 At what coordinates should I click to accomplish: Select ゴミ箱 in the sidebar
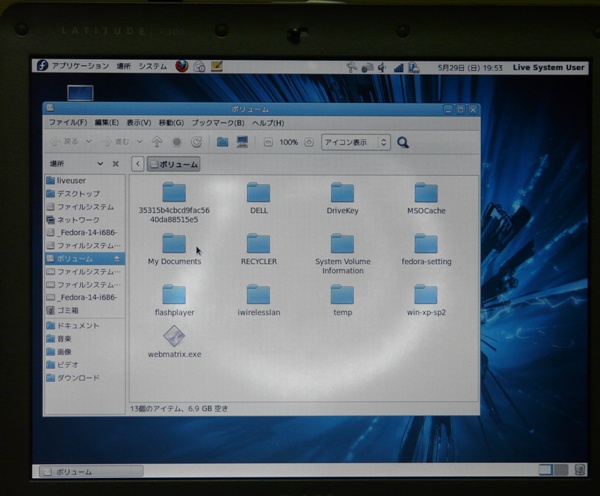pyautogui.click(x=68, y=310)
